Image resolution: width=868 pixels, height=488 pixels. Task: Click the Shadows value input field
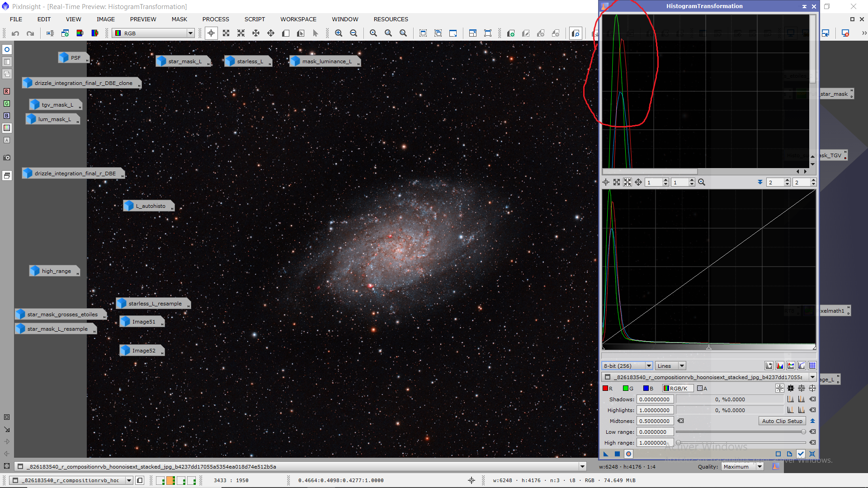tap(655, 399)
